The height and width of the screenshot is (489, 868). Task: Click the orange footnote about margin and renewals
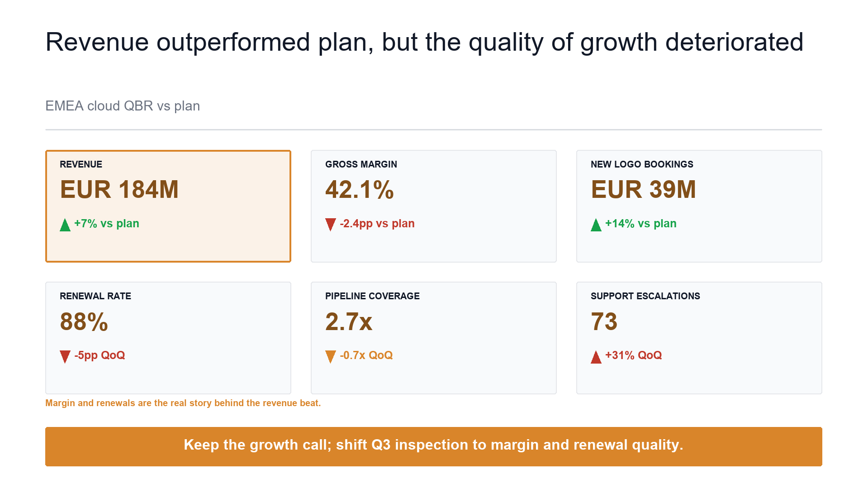(x=183, y=403)
